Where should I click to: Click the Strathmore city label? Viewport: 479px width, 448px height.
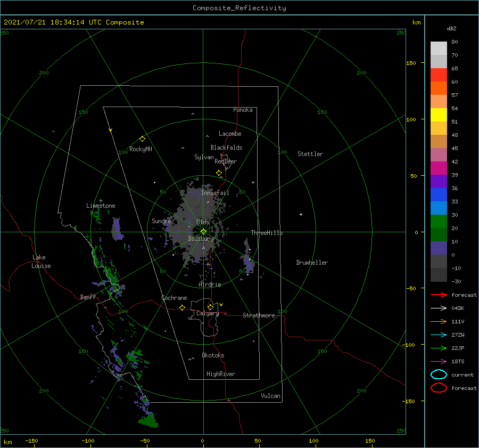[x=259, y=315]
